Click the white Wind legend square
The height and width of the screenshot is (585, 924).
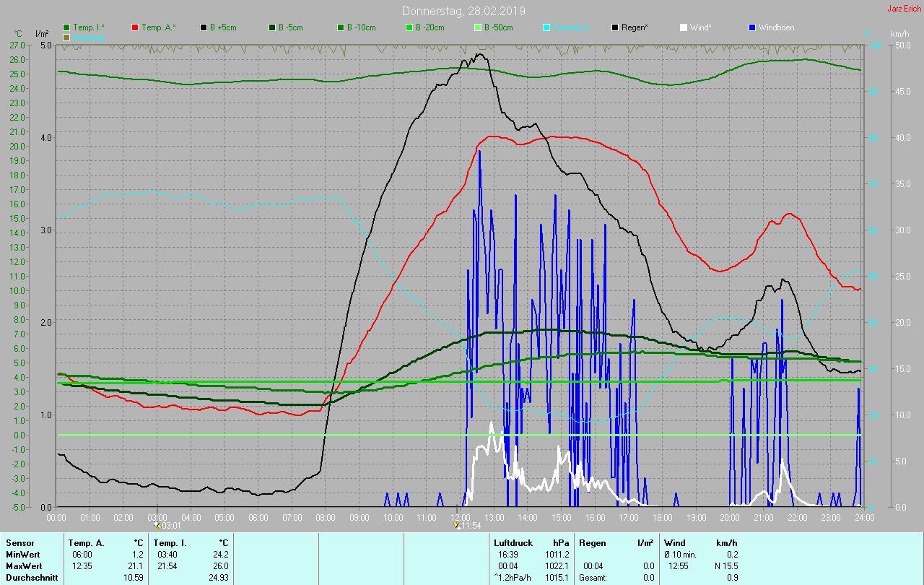[x=684, y=27]
